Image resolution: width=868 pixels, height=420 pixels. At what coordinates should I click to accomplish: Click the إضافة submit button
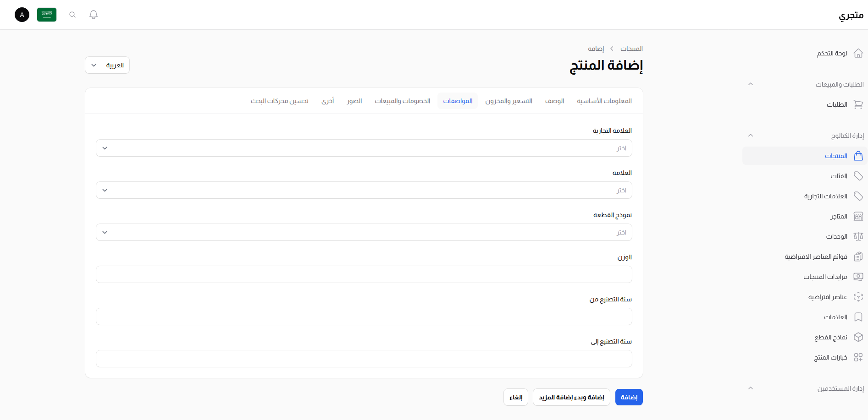[629, 397]
